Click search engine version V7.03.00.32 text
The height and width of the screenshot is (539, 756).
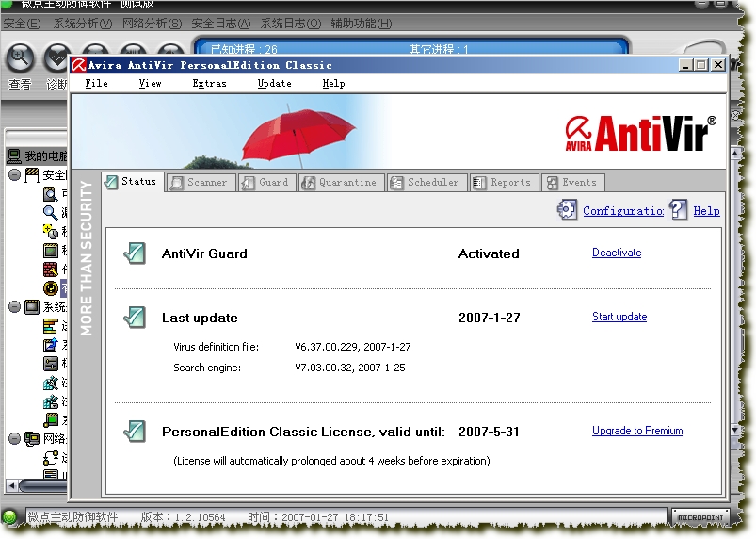(324, 367)
